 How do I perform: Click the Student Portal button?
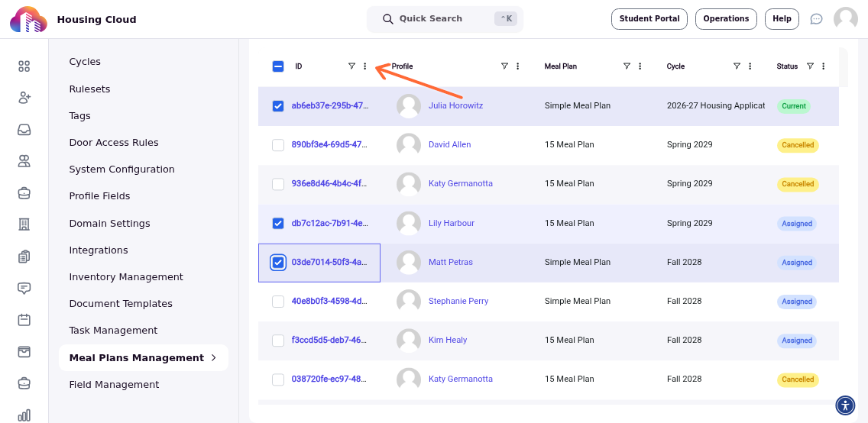coord(649,19)
